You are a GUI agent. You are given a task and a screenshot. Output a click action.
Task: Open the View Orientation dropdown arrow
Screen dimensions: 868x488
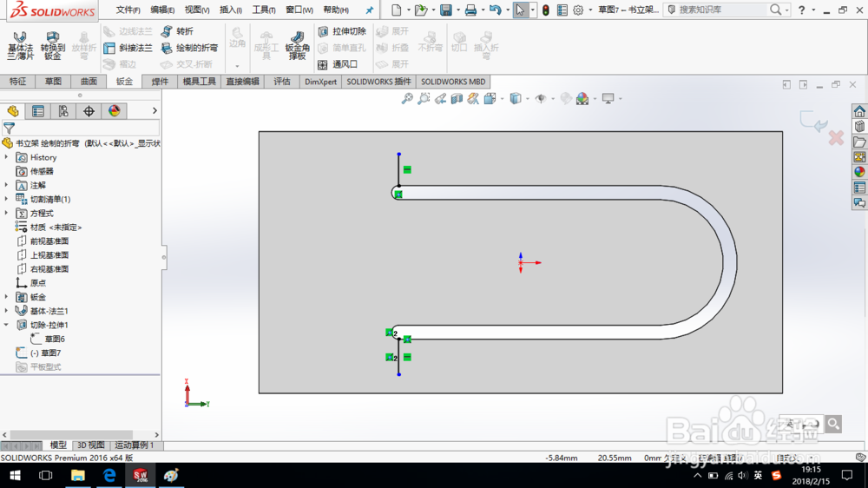(x=502, y=99)
